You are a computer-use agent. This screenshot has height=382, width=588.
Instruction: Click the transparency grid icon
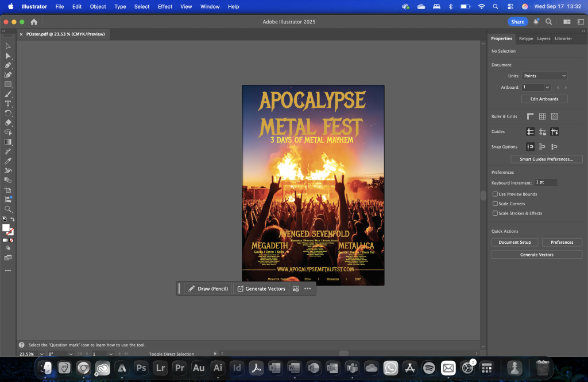(x=554, y=116)
